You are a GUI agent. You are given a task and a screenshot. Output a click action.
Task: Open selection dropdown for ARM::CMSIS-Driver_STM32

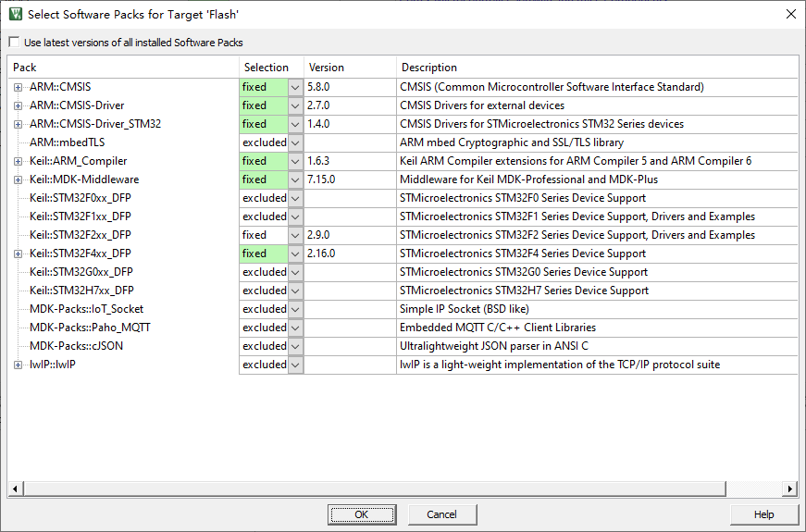(295, 124)
